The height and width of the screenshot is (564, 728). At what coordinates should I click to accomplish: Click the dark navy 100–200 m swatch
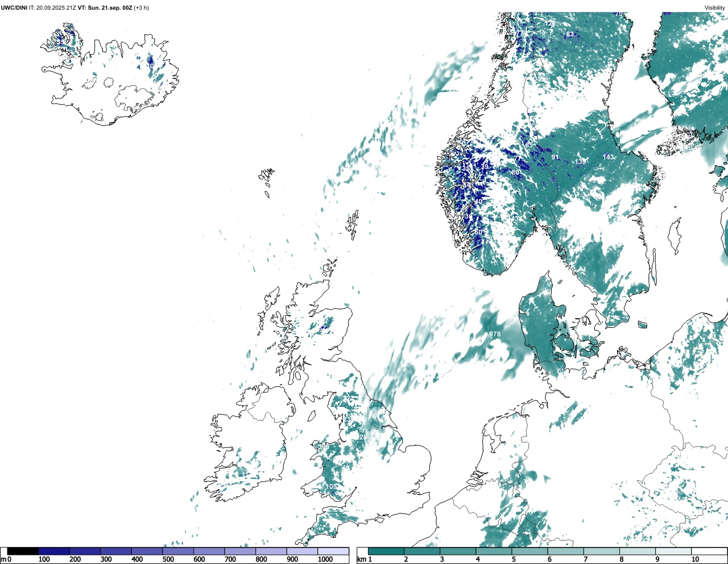tap(54, 551)
